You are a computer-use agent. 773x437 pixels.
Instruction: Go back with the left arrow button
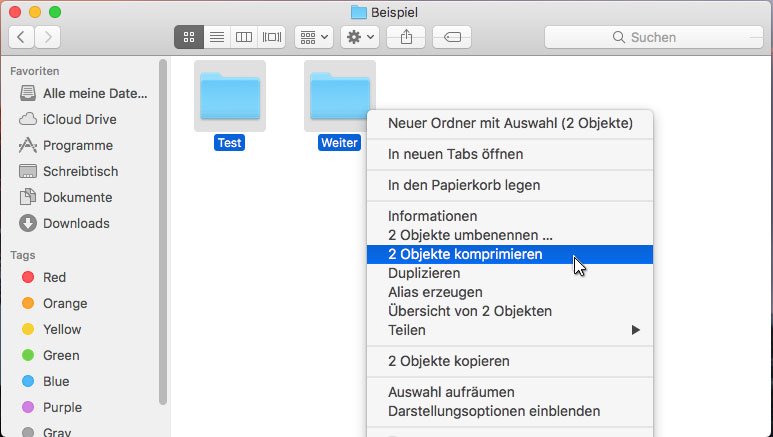click(x=21, y=37)
